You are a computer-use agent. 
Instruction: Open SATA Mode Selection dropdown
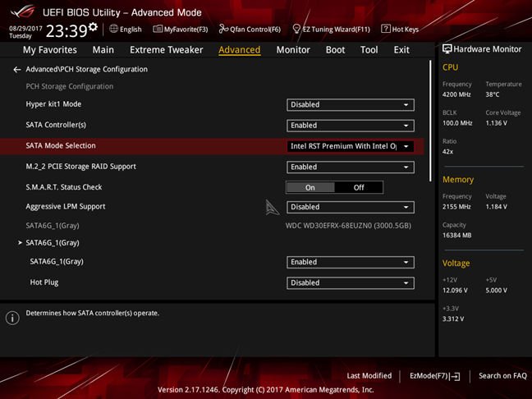pyautogui.click(x=350, y=146)
